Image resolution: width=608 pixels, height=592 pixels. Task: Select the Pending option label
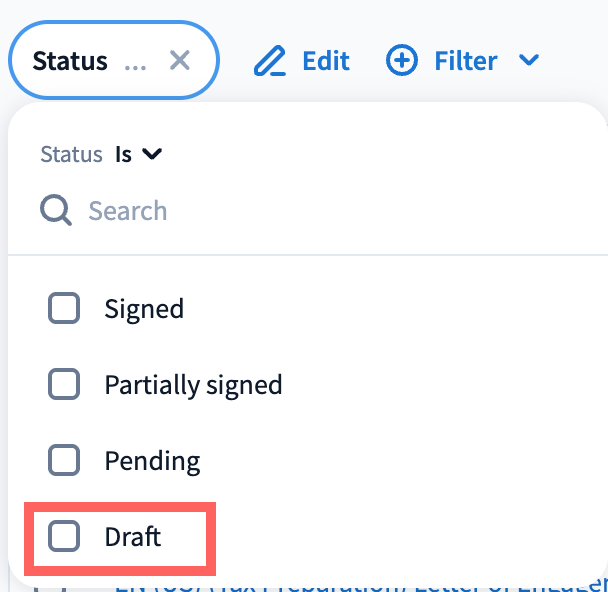click(152, 461)
